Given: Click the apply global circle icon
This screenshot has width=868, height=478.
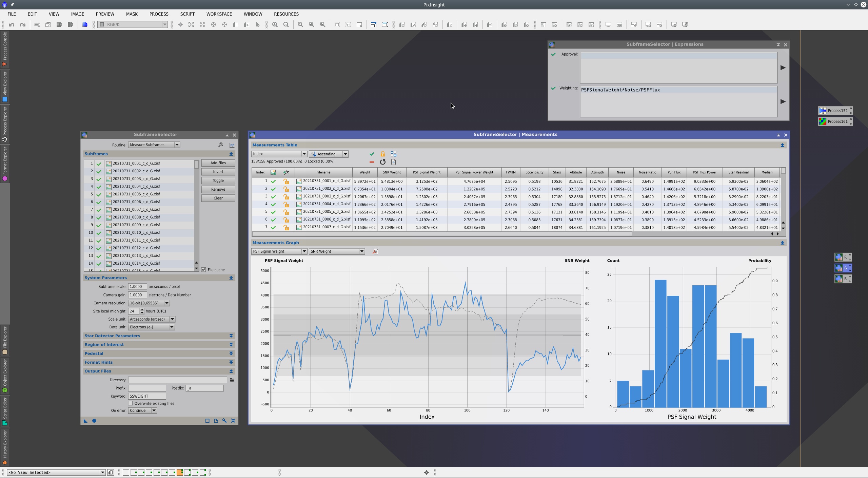Looking at the screenshot, I should click(x=94, y=421).
